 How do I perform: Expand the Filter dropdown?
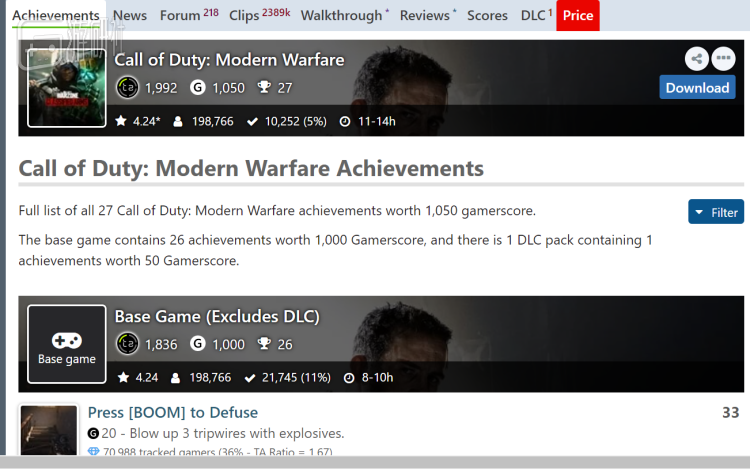pyautogui.click(x=716, y=212)
